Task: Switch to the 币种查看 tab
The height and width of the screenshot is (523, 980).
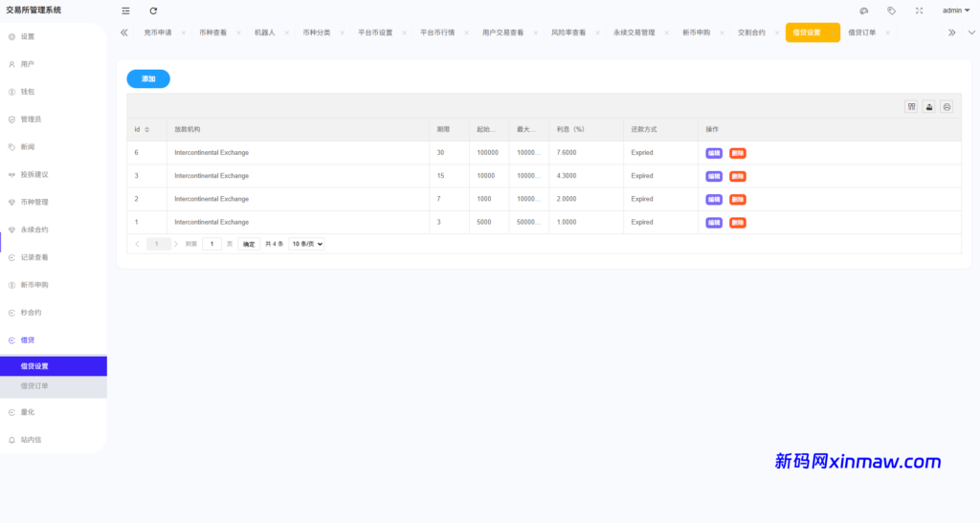Action: pos(212,33)
